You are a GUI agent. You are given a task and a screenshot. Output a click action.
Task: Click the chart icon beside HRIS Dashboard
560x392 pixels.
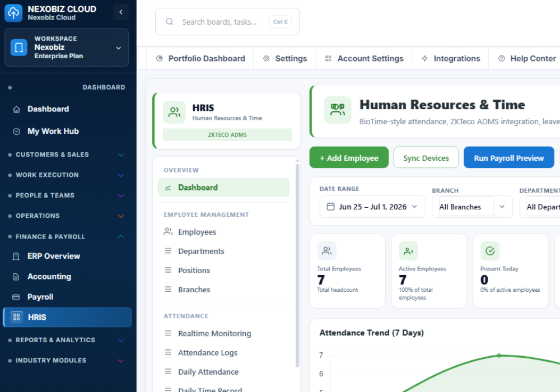click(x=168, y=188)
